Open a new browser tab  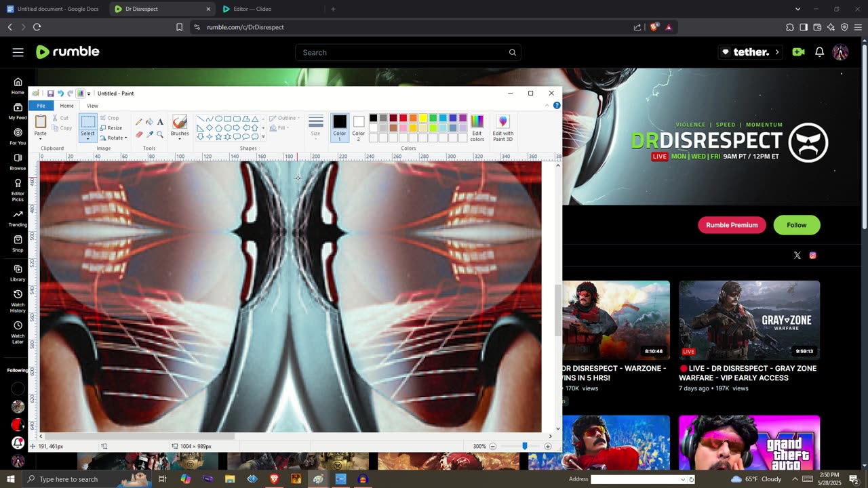click(333, 9)
